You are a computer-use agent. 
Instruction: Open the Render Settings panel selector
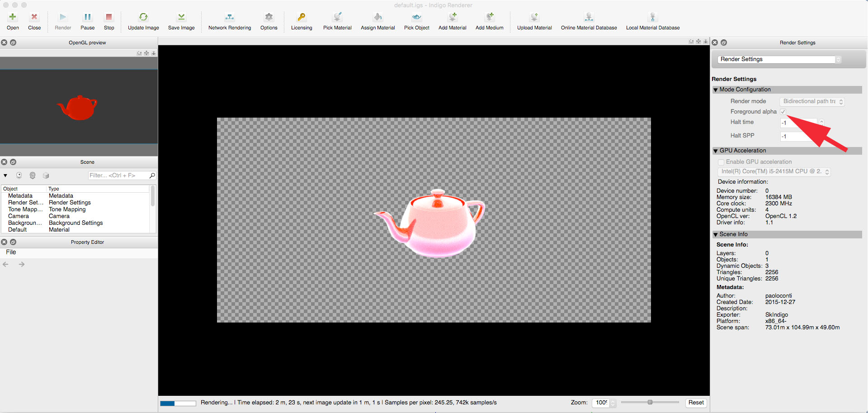click(x=779, y=59)
